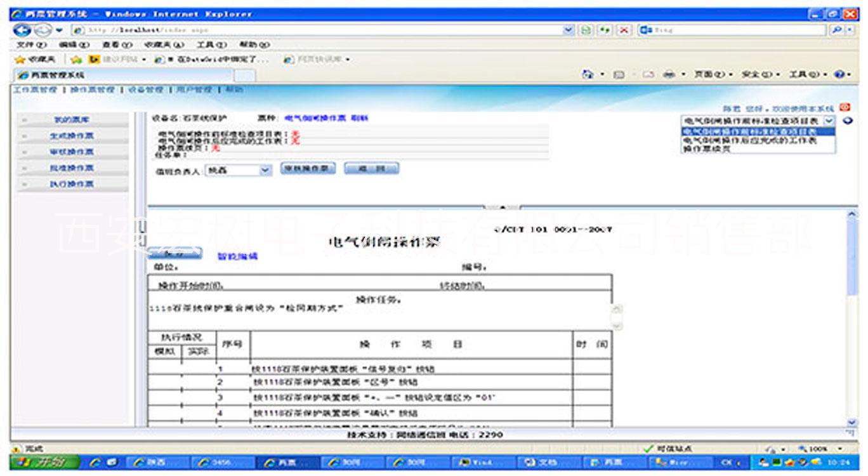Image resolution: width=868 pixels, height=476 pixels.
Task: Click the 刷新 link next to ticket type
Action: click(360, 118)
